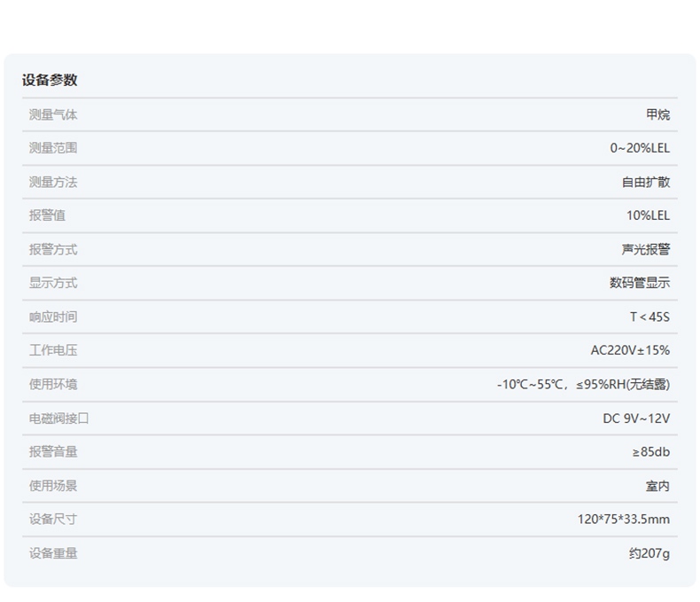Click the 10%LEL alarm value
This screenshot has width=700, height=602.
tap(648, 215)
